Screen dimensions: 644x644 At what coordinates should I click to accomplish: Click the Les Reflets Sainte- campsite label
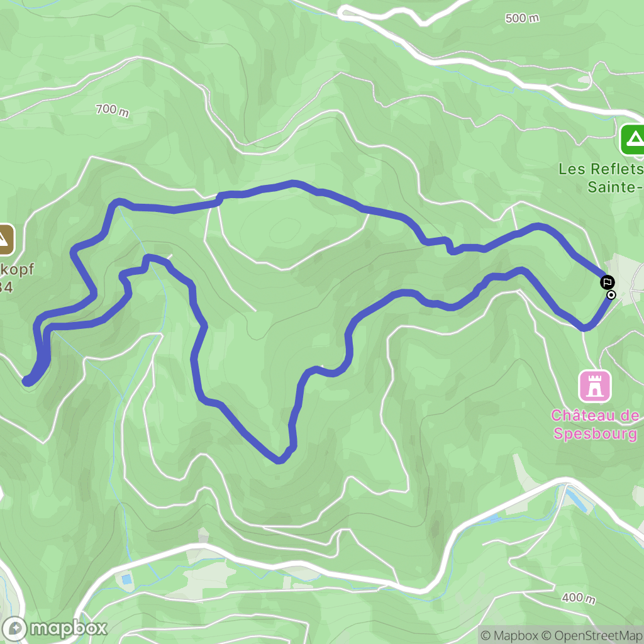601,178
